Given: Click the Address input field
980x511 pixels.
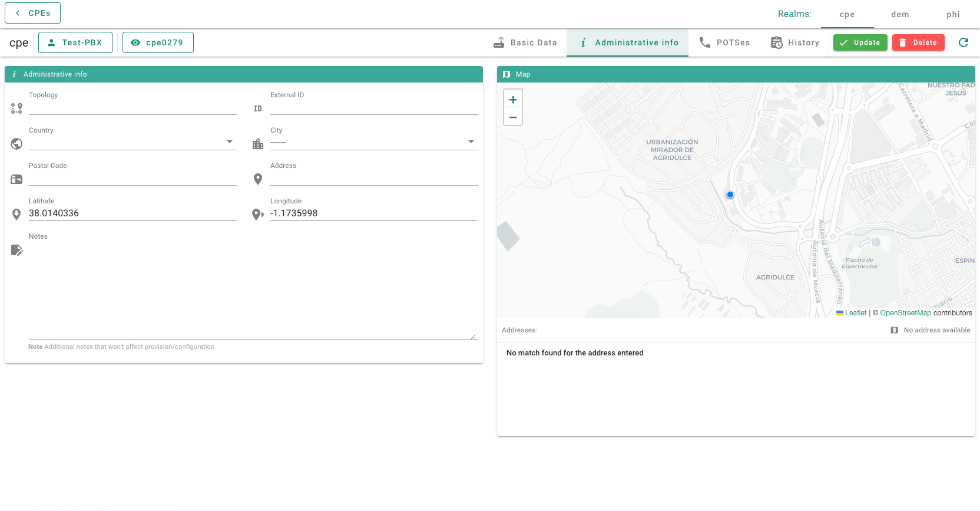Looking at the screenshot, I should pos(374,178).
